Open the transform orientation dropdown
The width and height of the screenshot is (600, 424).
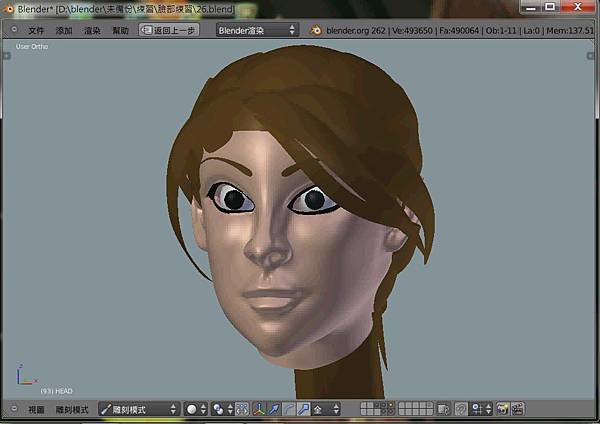tap(326, 409)
